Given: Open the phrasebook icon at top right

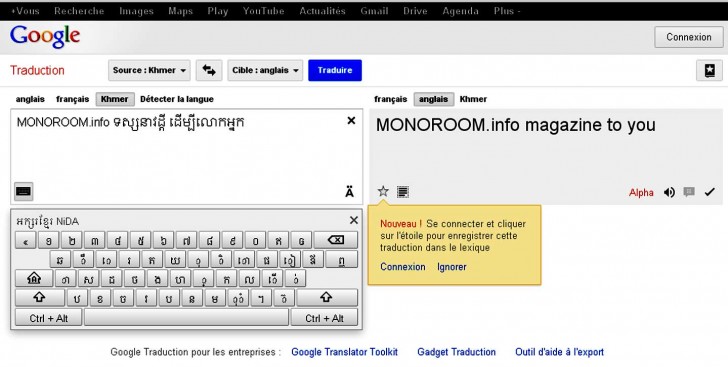Looking at the screenshot, I should [709, 71].
